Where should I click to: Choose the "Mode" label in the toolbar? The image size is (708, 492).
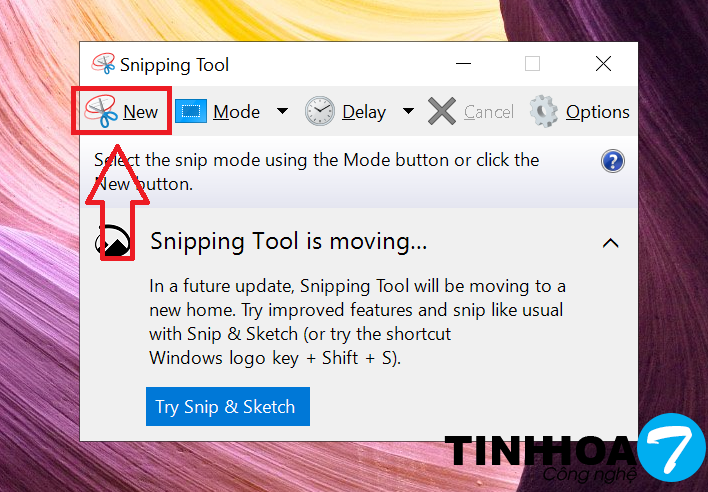[x=236, y=112]
